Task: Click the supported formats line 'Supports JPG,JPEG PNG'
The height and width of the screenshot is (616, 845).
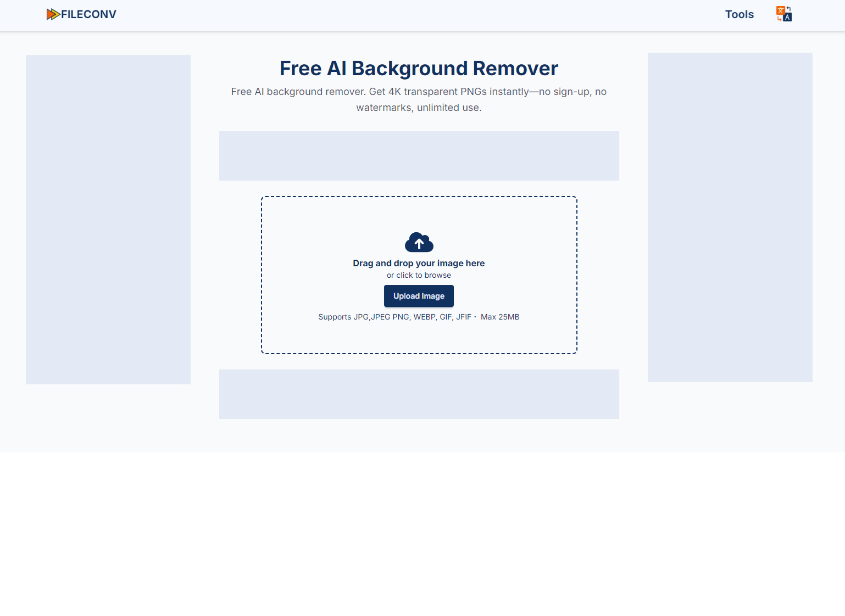Action: [419, 317]
